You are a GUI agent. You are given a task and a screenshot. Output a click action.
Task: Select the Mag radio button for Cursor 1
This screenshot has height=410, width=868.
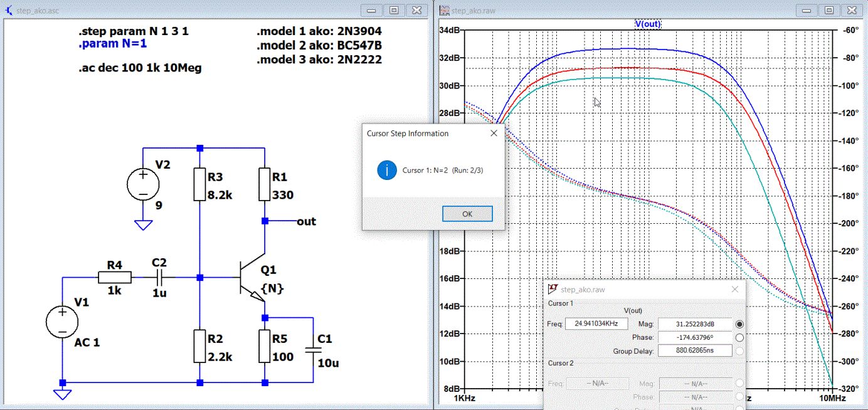739,324
